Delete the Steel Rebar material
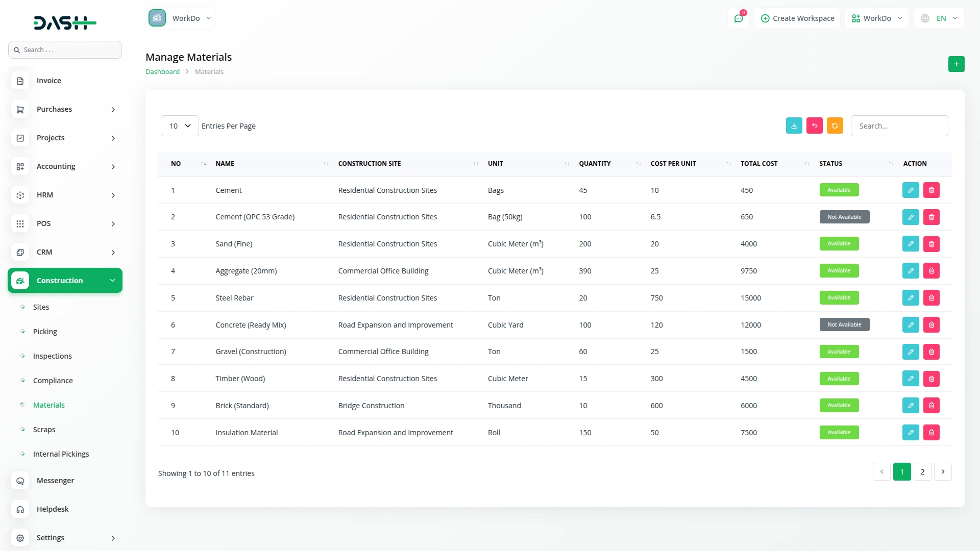 coord(931,297)
